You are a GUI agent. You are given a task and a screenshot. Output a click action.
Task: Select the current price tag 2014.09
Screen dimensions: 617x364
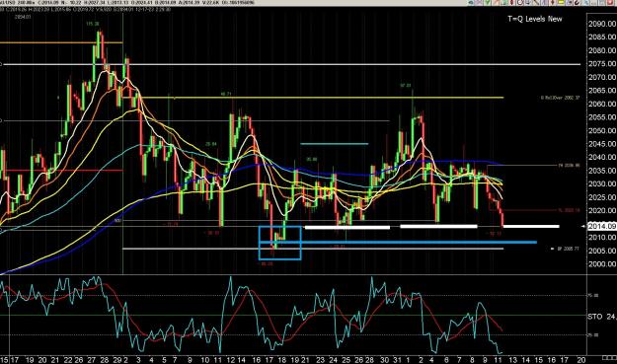pos(602,226)
